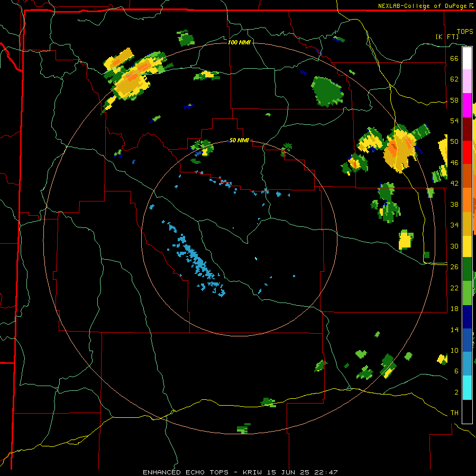Click the white swatch in the tops legend
This screenshot has height=476, width=476.
(x=467, y=58)
